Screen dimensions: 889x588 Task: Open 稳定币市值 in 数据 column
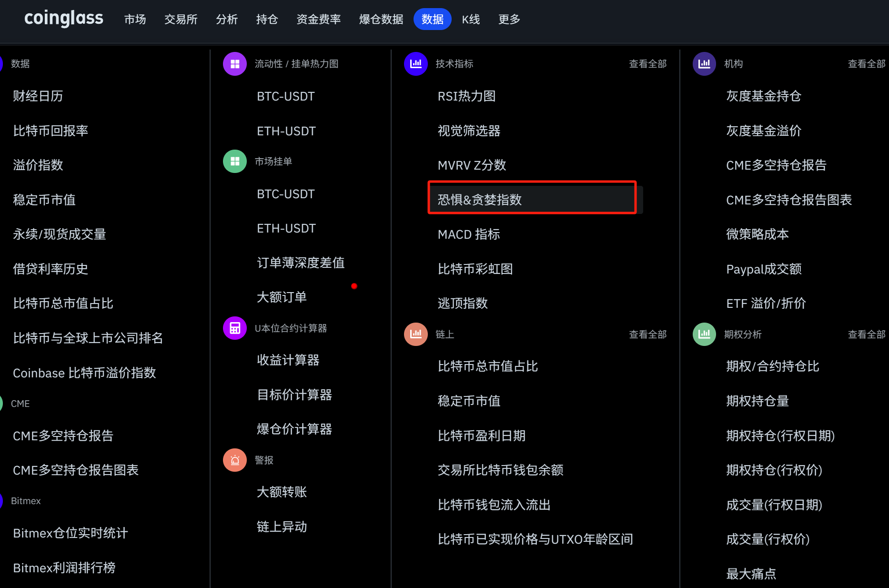[x=44, y=200]
